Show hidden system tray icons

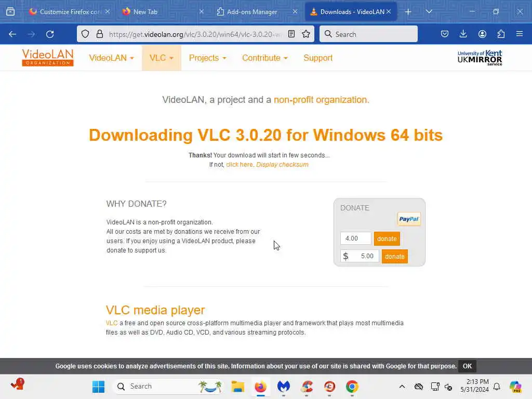[402, 387]
